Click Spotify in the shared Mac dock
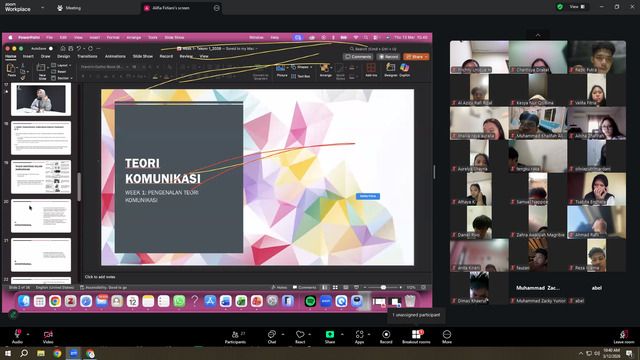The width and height of the screenshot is (640, 360). click(310, 301)
